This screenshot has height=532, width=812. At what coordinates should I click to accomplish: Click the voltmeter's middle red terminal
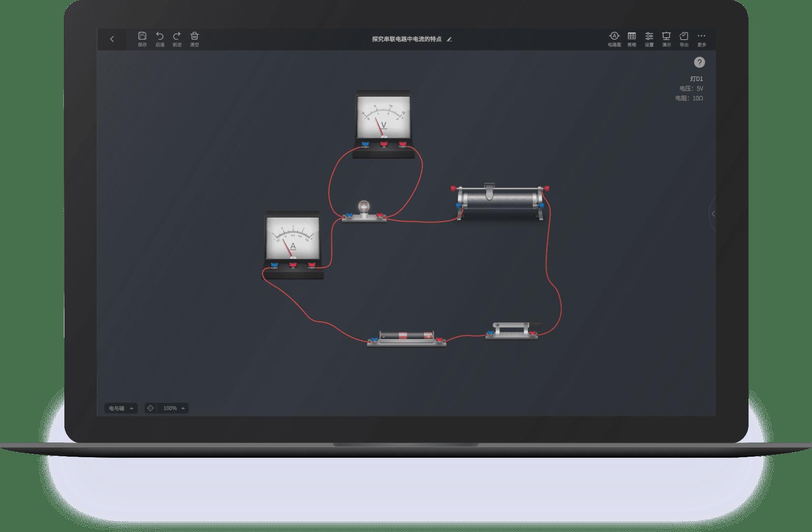tap(384, 145)
